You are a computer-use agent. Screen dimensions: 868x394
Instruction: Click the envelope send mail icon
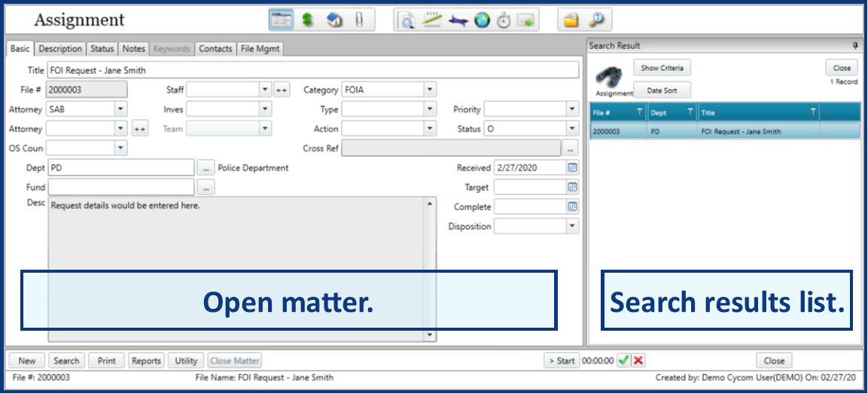(x=525, y=21)
